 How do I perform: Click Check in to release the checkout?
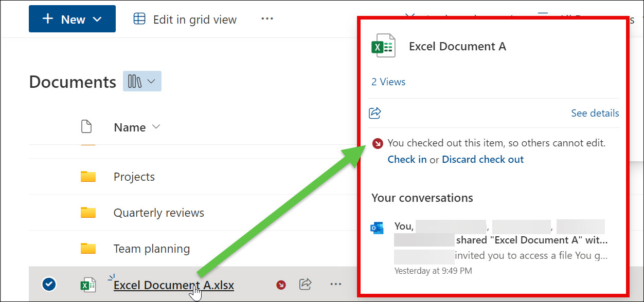pos(407,159)
